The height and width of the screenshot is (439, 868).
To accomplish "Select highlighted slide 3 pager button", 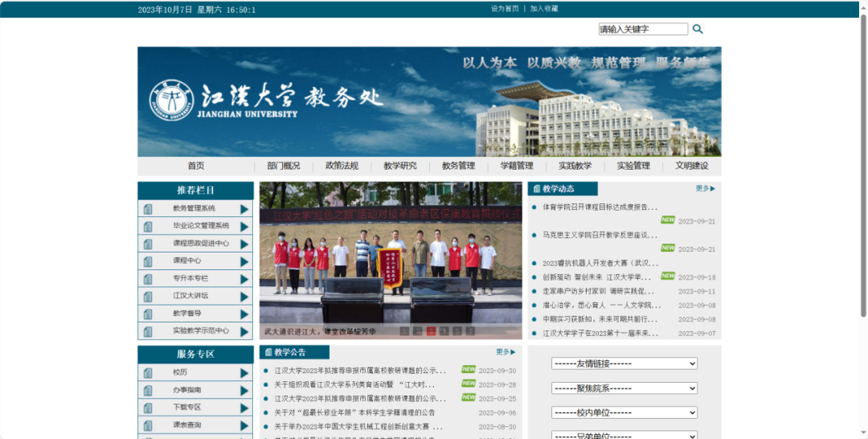I will (x=432, y=331).
